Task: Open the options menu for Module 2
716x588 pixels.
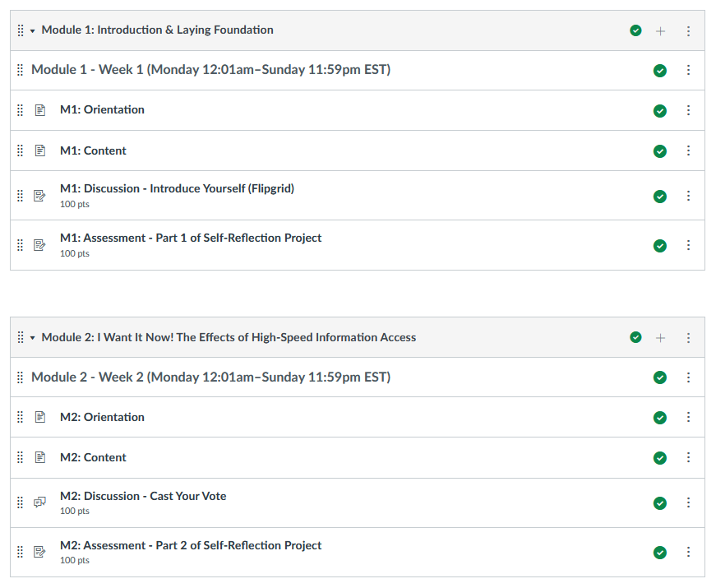Action: [x=688, y=337]
